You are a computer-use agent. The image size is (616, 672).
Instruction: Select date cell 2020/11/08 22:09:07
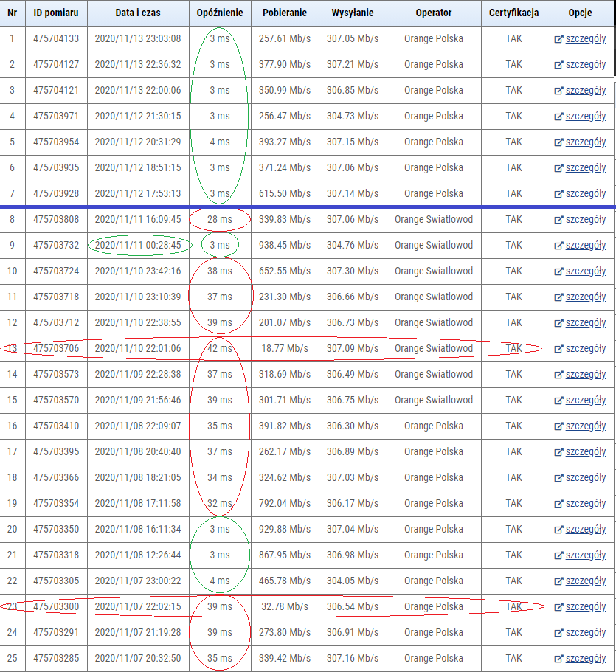138,426
